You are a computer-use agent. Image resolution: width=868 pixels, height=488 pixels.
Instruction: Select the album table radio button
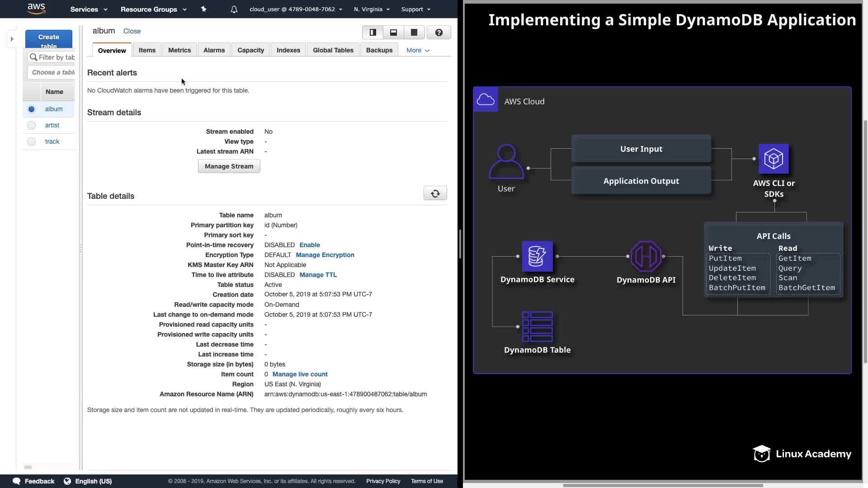[x=31, y=109]
